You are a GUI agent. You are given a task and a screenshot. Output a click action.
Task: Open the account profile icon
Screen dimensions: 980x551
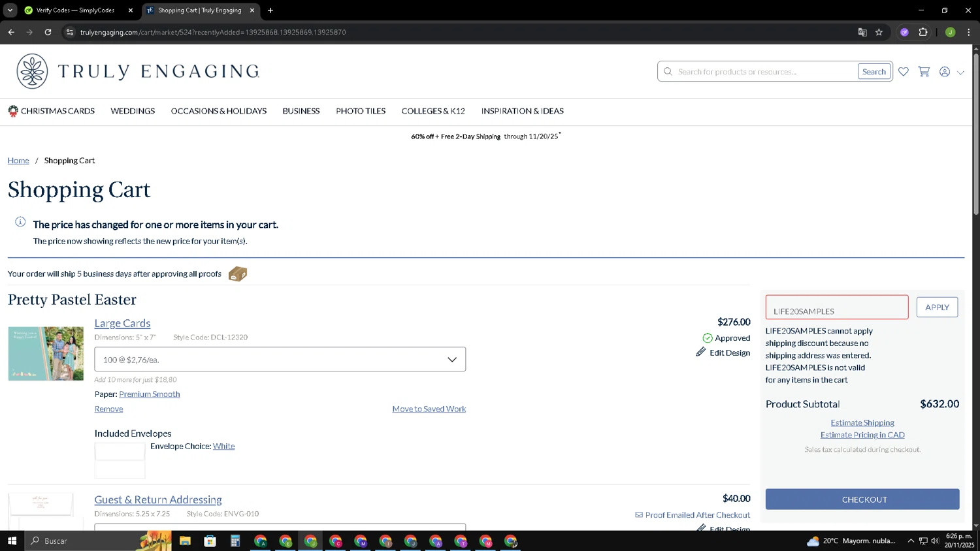[945, 72]
